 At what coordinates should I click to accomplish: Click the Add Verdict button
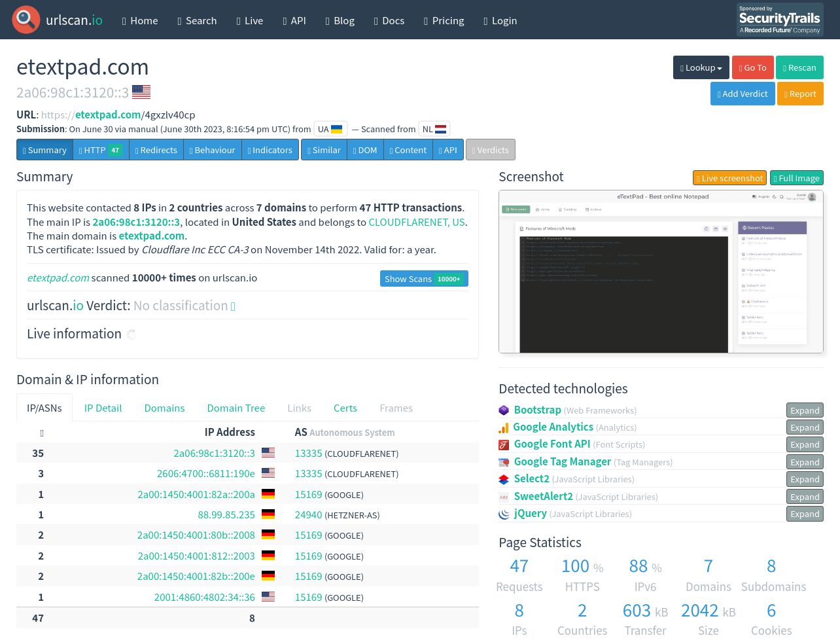pyautogui.click(x=743, y=94)
